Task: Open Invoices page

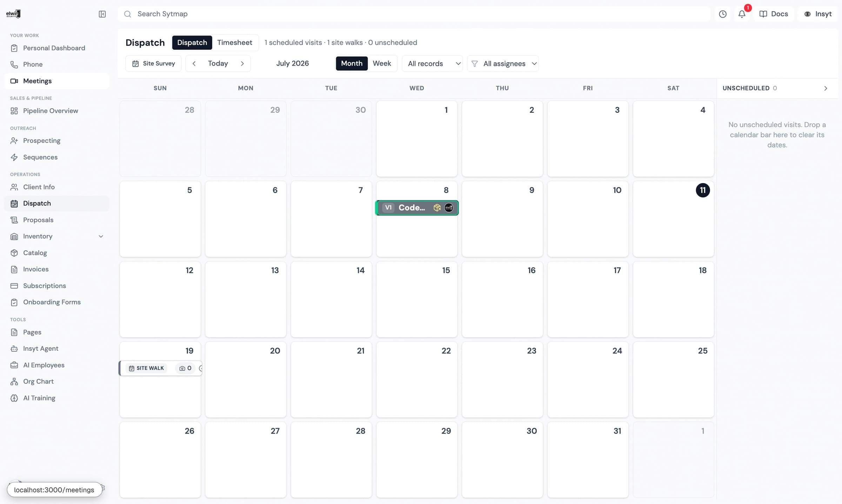Action: coord(57,269)
